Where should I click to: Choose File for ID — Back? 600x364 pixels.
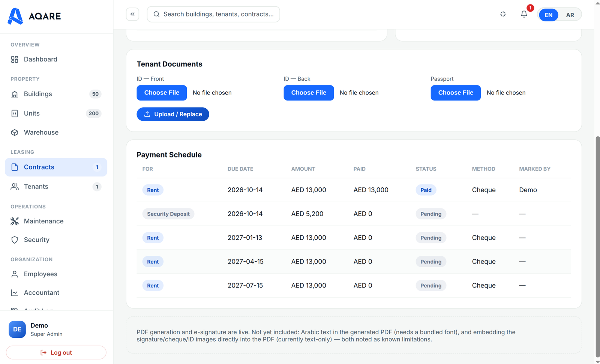(309, 93)
